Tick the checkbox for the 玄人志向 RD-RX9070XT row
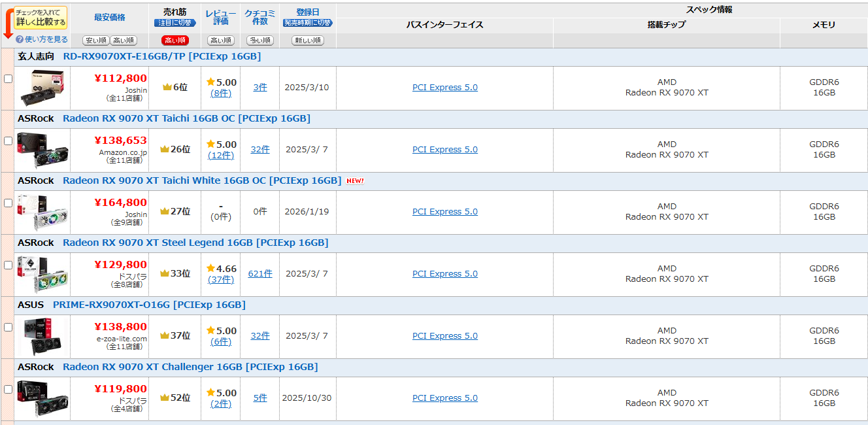 pos(8,78)
